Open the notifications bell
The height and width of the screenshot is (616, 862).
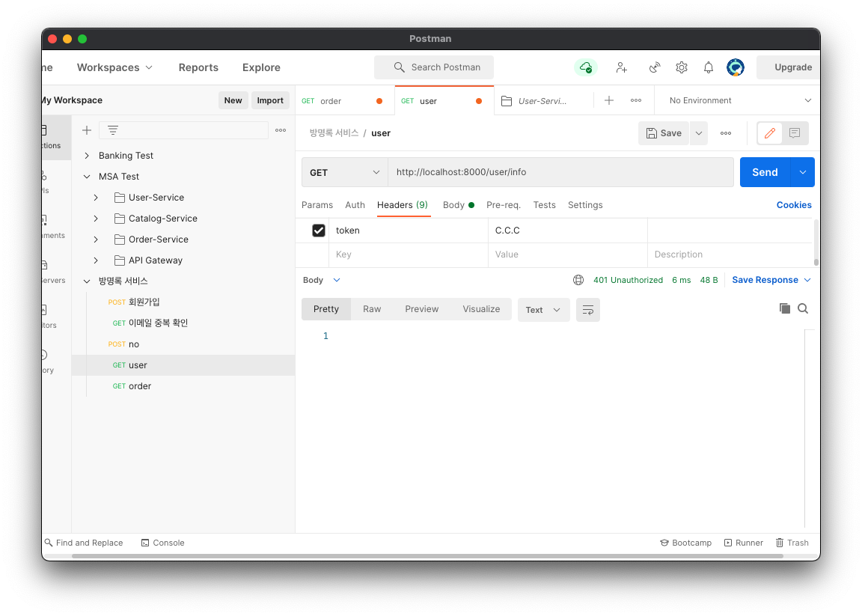click(709, 67)
